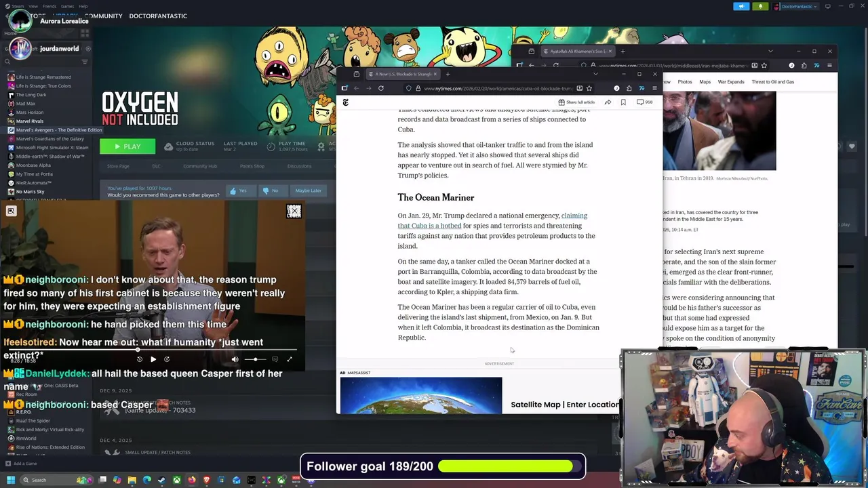Close the video overlay with X

pyautogui.click(x=294, y=211)
